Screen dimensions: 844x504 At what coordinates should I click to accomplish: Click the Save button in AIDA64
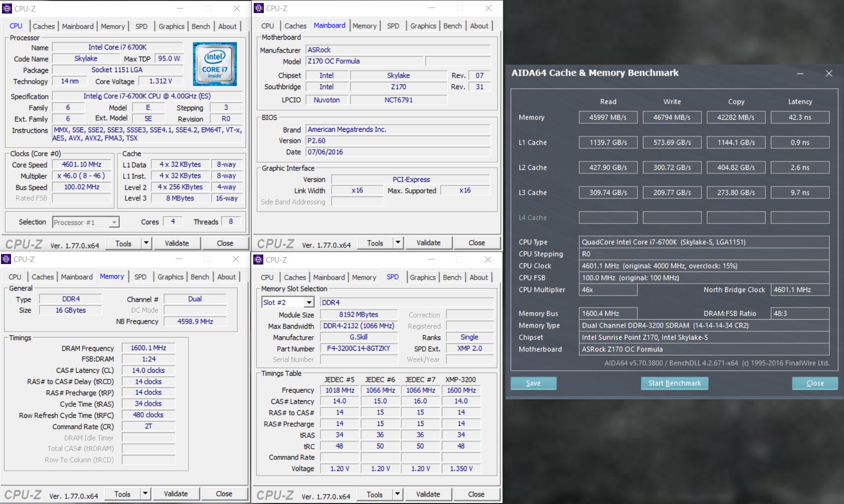click(534, 383)
